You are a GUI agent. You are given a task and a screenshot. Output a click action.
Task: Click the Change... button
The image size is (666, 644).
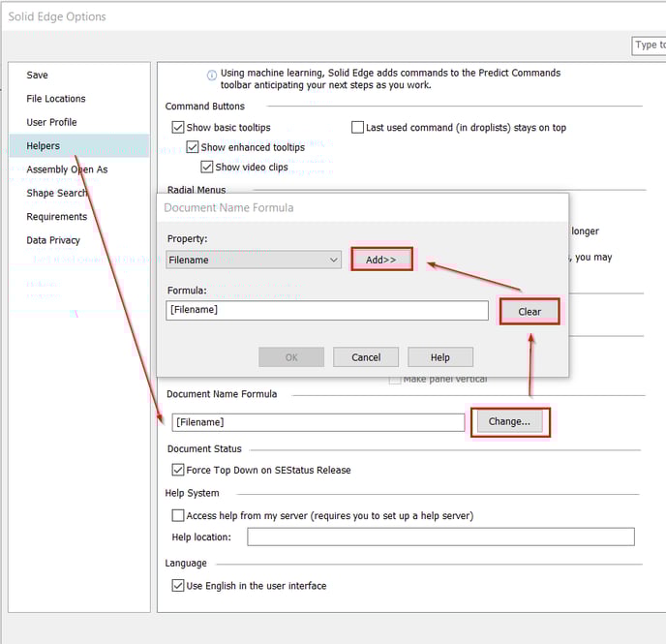click(x=509, y=421)
